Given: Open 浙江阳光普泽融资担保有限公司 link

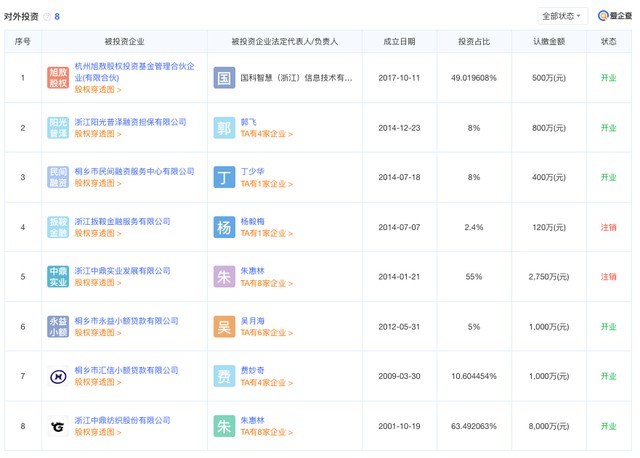Looking at the screenshot, I should point(130,122).
